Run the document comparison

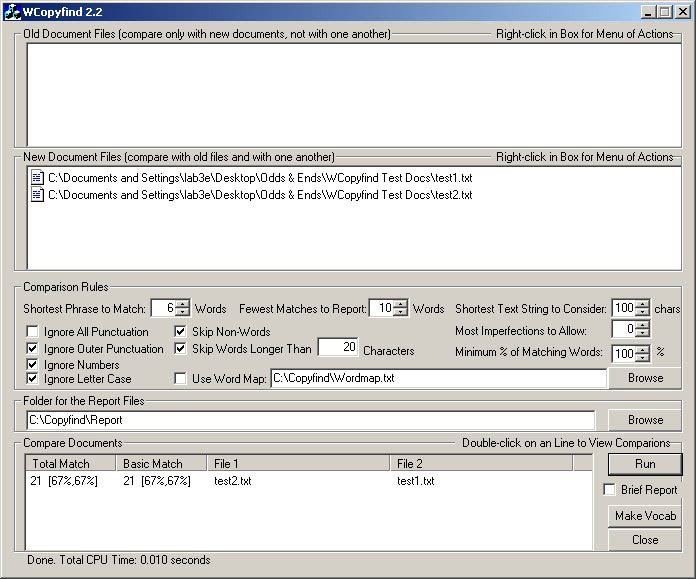(645, 464)
